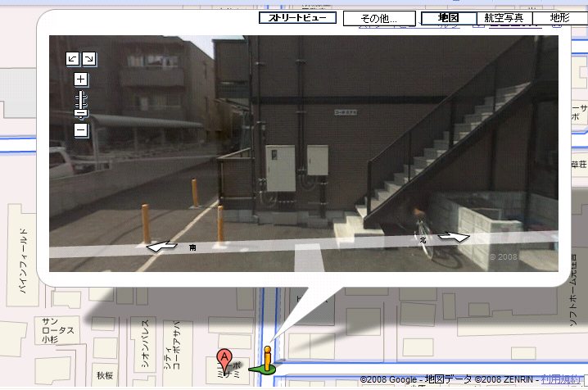The image size is (588, 390).
Task: Rotate Street View right with top-right arrow
Action: pyautogui.click(x=88, y=58)
